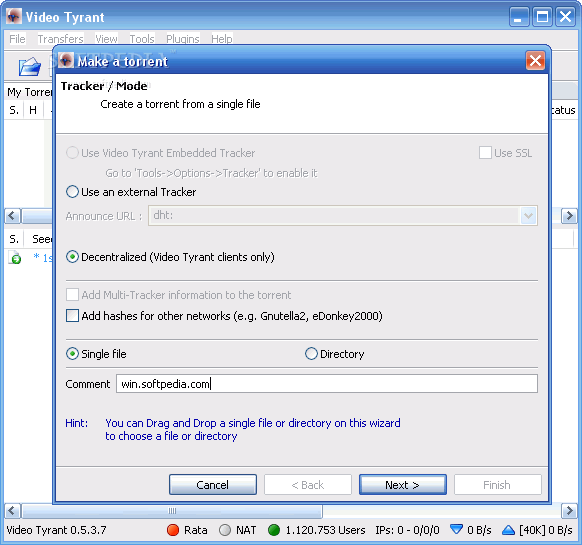Viewport: 582px width, 545px height.
Task: Click the grey NAT status indicator
Action: tap(225, 530)
